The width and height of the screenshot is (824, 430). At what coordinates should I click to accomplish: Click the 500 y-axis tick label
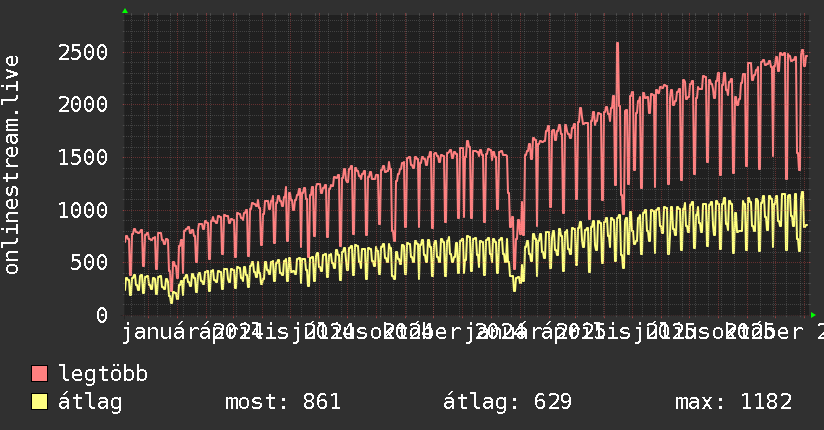[x=89, y=262]
